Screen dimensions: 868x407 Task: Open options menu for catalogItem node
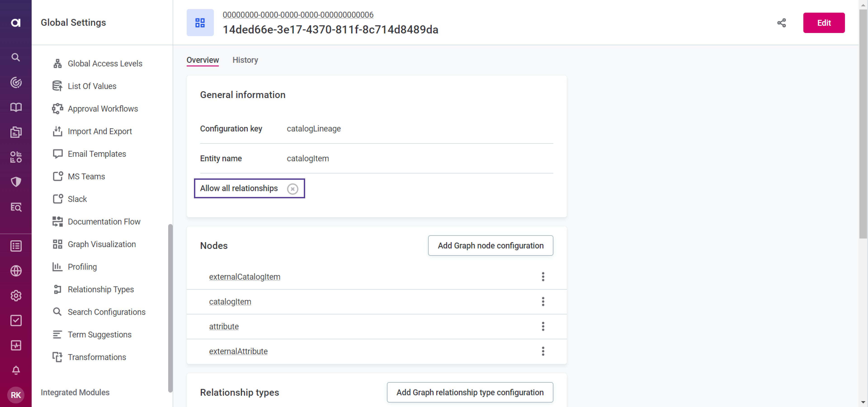coord(543,302)
